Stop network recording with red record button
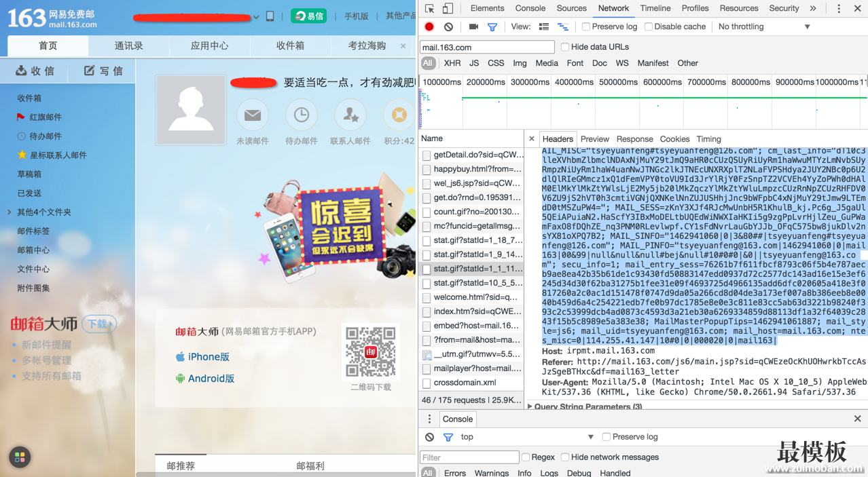The height and width of the screenshot is (477, 868). pos(429,26)
